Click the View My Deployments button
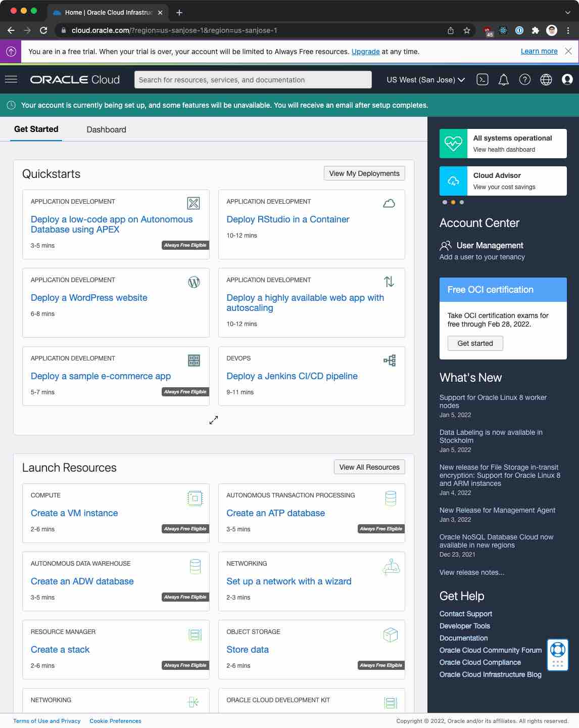This screenshot has height=728, width=579. coord(364,173)
